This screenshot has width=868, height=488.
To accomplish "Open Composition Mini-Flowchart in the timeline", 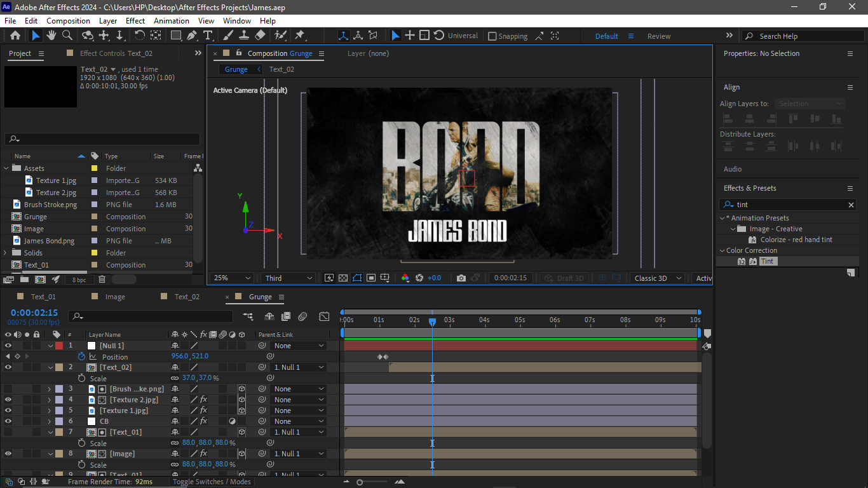I will tap(248, 316).
